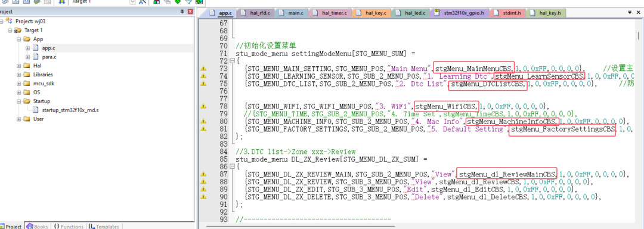Collapse the Project: wj03 tree node

[2, 21]
